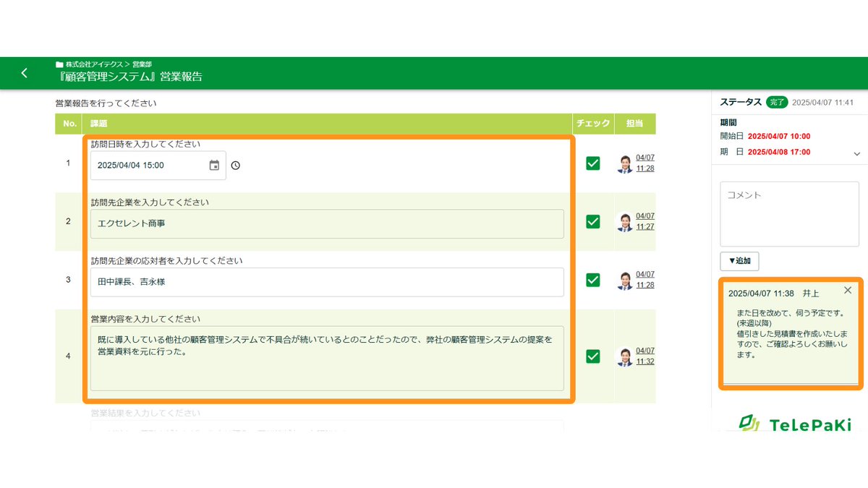868x488 pixels.
Task: Click the No. column header
Action: tap(69, 124)
